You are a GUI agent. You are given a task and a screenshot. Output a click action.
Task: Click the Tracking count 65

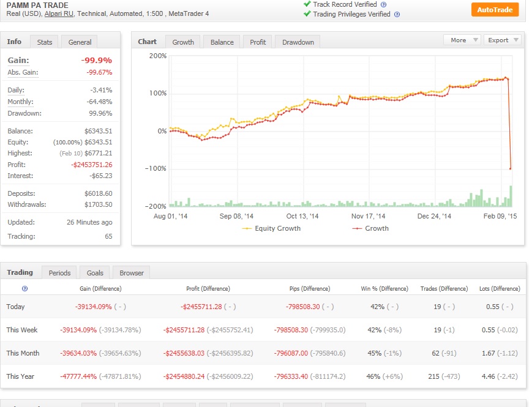(108, 236)
